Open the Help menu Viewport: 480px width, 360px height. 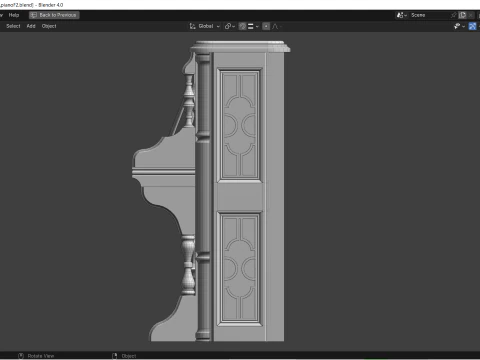[14, 15]
